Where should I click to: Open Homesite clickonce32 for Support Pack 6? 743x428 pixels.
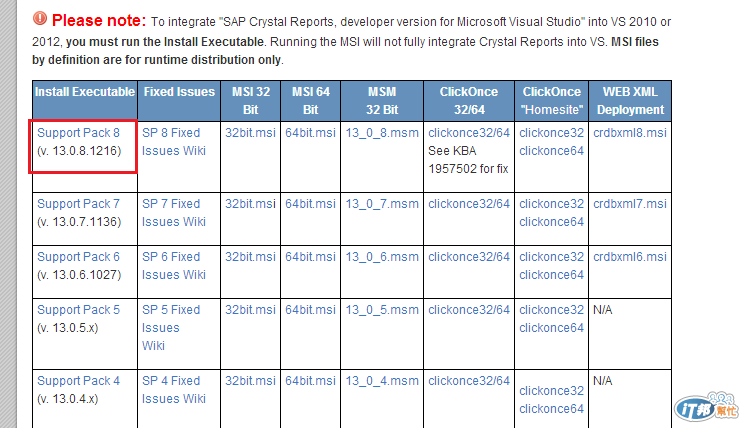552,257
